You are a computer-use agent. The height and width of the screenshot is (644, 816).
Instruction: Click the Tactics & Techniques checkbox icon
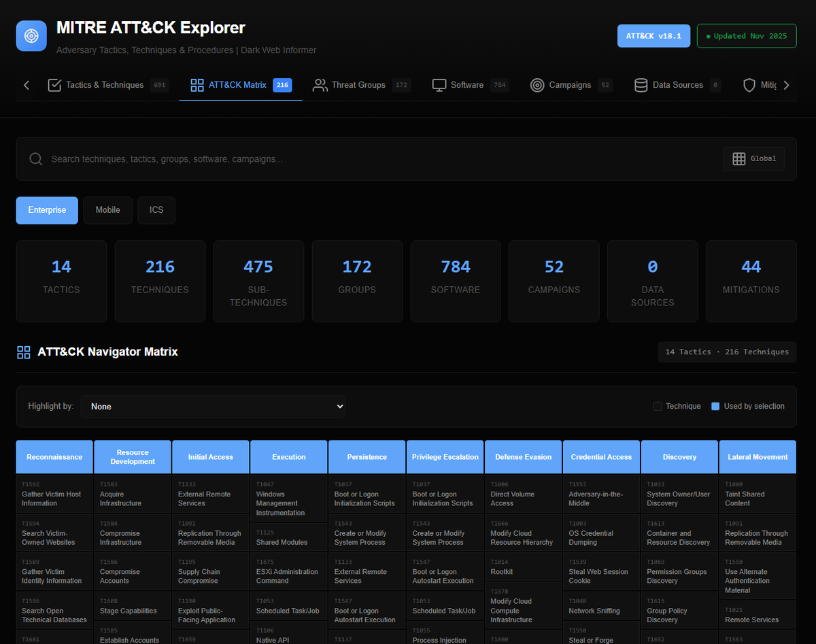pyautogui.click(x=54, y=85)
